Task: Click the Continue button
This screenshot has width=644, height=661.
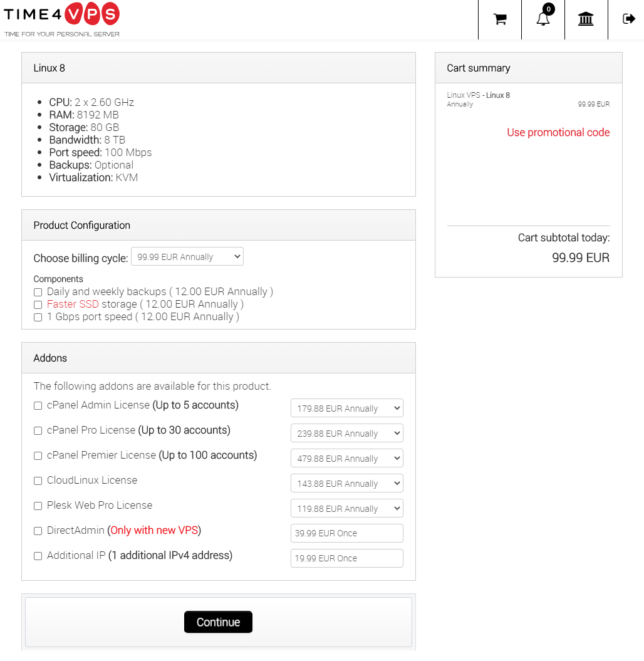Action: [218, 622]
